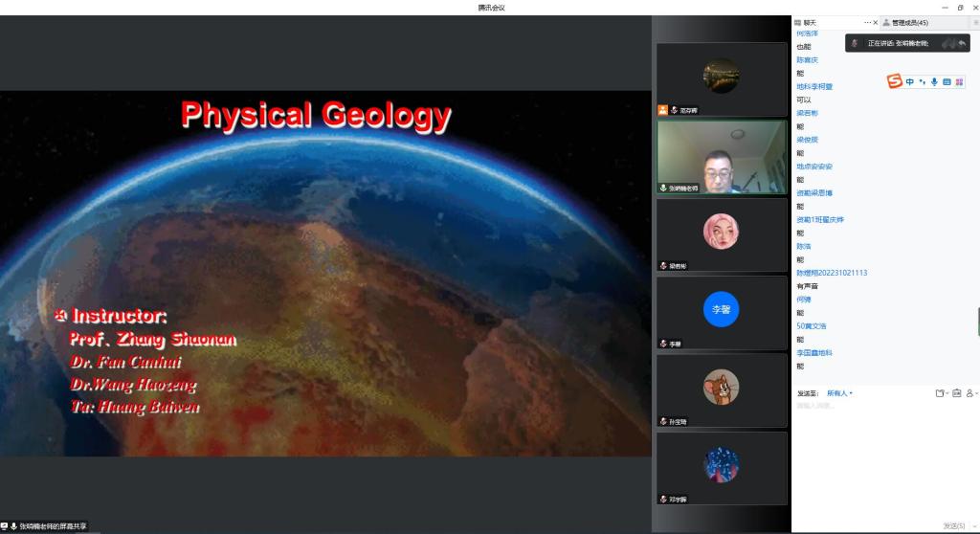Open Sogou soft keyboard icon

click(947, 82)
